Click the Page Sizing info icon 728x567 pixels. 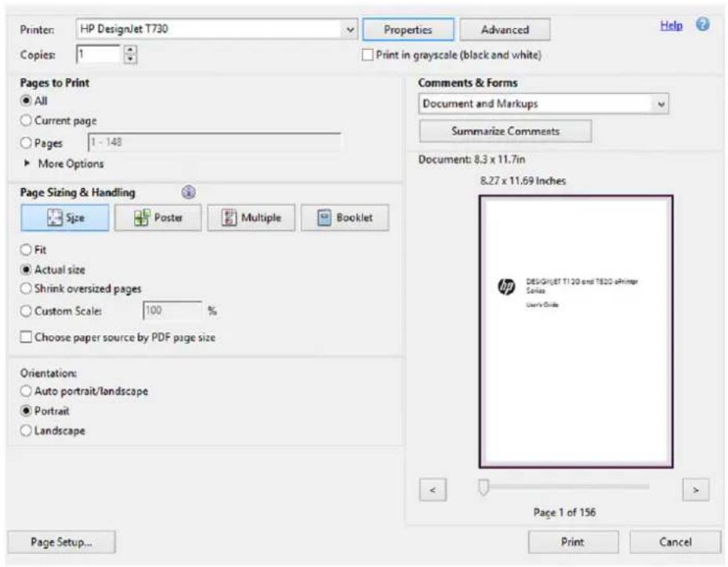click(x=189, y=192)
